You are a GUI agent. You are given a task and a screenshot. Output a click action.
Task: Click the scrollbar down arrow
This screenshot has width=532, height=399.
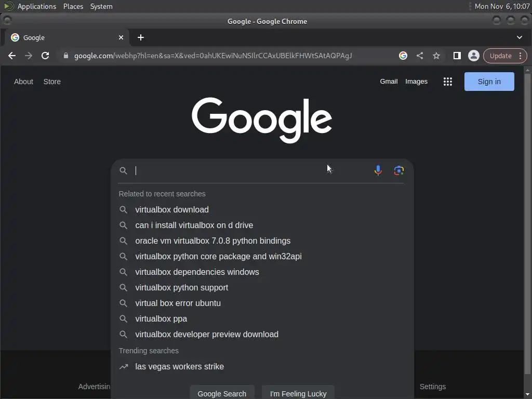click(527, 395)
